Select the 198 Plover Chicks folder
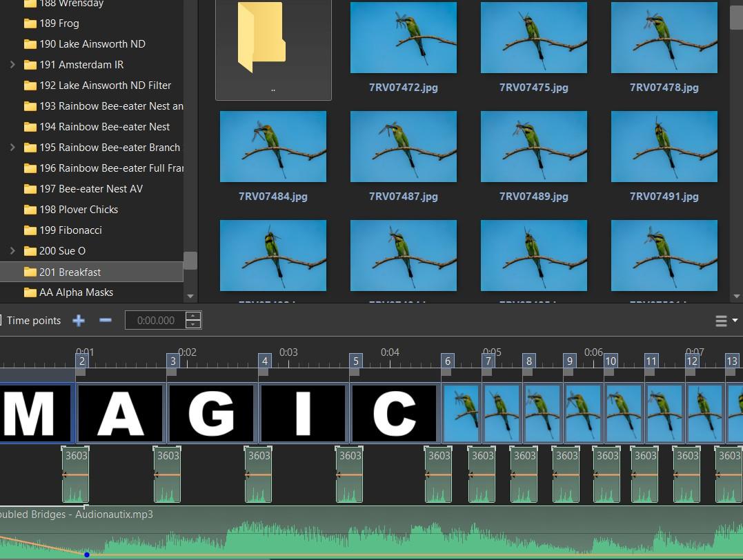Screen dimensions: 743x560 pos(78,210)
